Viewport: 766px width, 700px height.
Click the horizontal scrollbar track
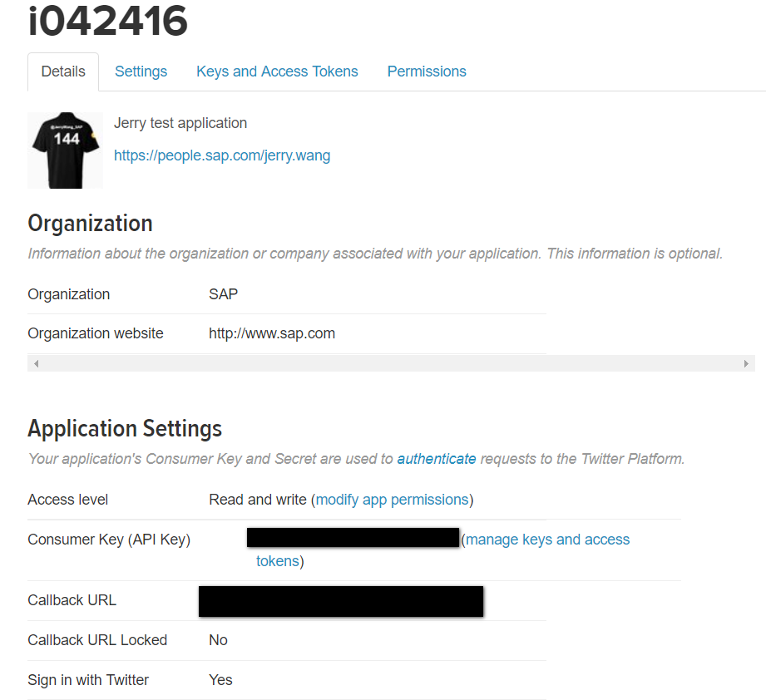click(391, 363)
